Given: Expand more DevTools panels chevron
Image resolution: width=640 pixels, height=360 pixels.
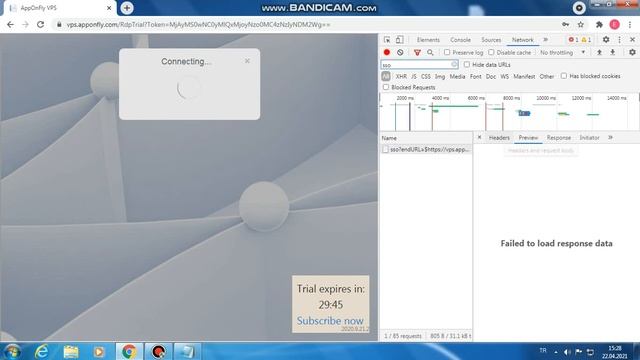Looking at the screenshot, I should pos(545,40).
